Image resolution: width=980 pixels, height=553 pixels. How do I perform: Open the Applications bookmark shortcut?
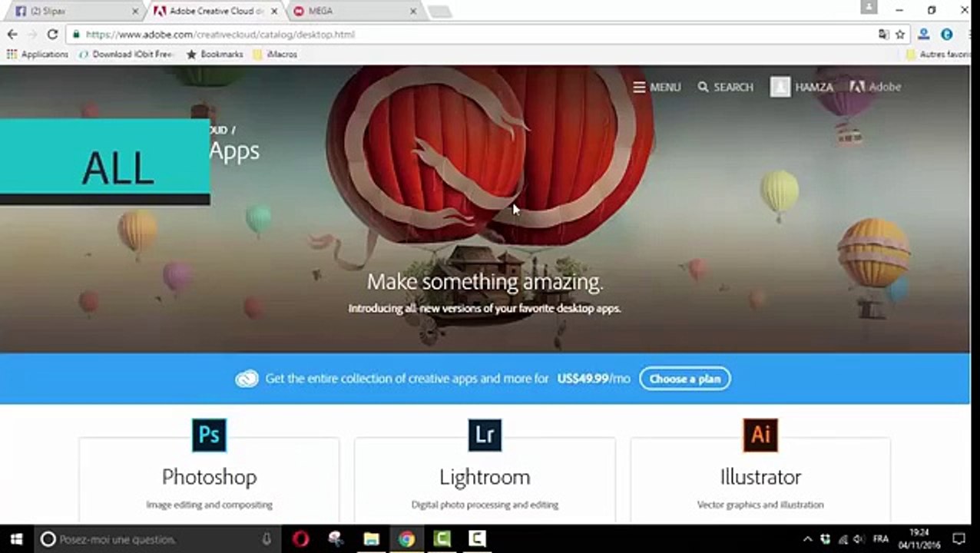38,55
